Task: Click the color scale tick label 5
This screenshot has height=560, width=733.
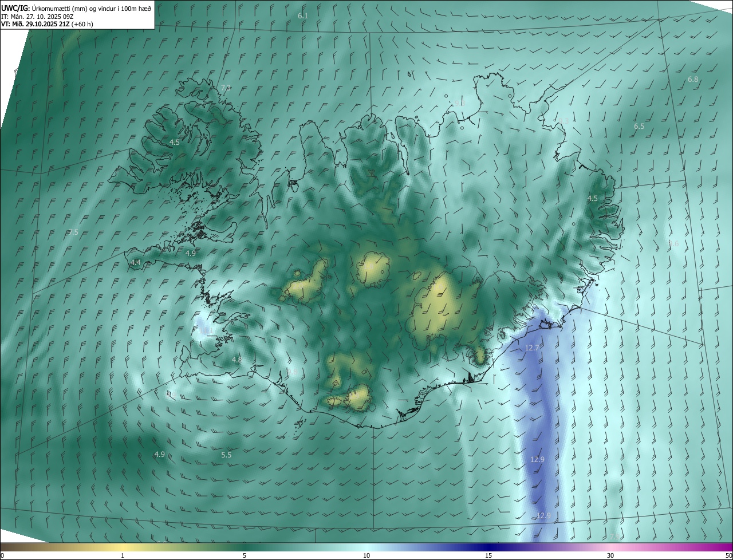Action: (x=245, y=555)
